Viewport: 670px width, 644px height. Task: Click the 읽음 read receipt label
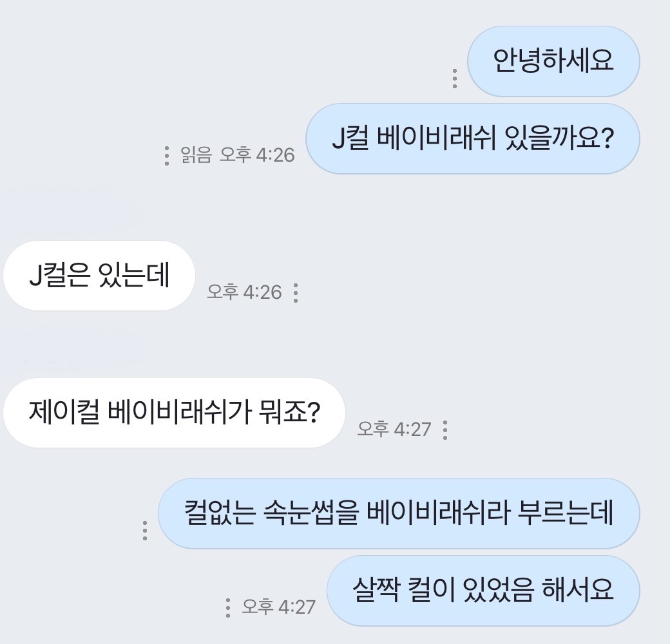point(196,155)
